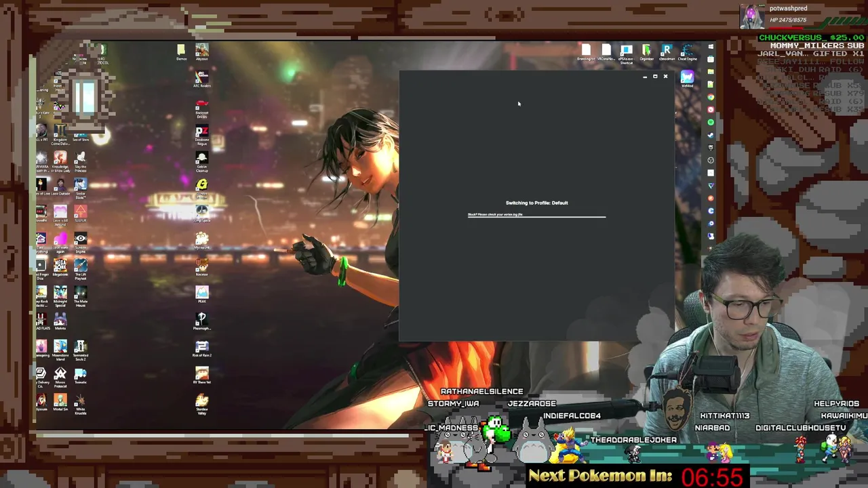Launch Kingdom Come Deliverance II shortcut
The width and height of the screenshot is (868, 488).
(60, 134)
